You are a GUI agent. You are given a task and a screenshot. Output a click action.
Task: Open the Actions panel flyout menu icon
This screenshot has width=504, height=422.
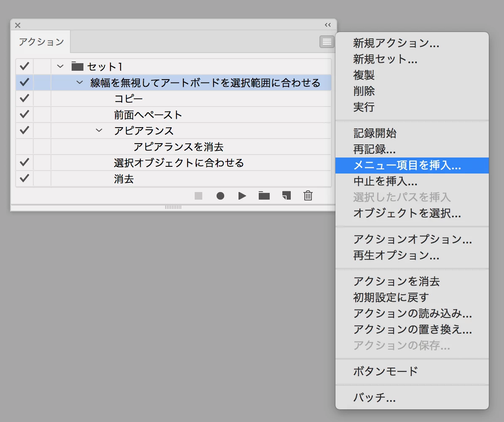[x=327, y=42]
